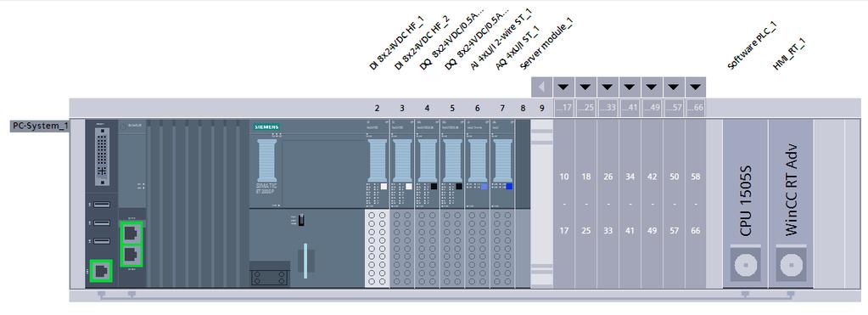
Task: Click the white color square on slot 2 module
Action: coord(383,187)
